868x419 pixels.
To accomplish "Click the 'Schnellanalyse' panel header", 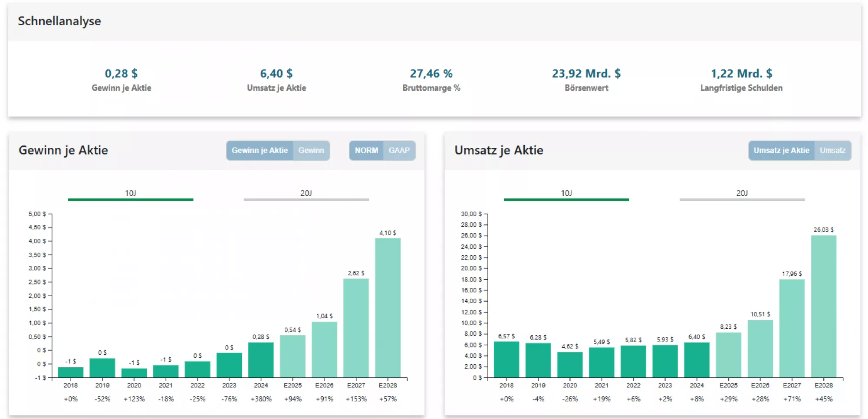I will 59,20.
